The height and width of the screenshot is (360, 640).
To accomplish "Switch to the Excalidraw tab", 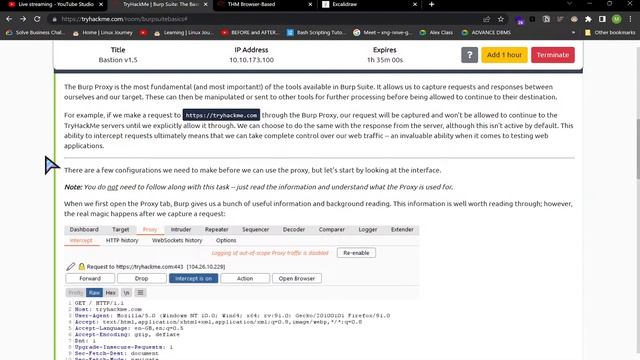I will (x=369, y=4).
